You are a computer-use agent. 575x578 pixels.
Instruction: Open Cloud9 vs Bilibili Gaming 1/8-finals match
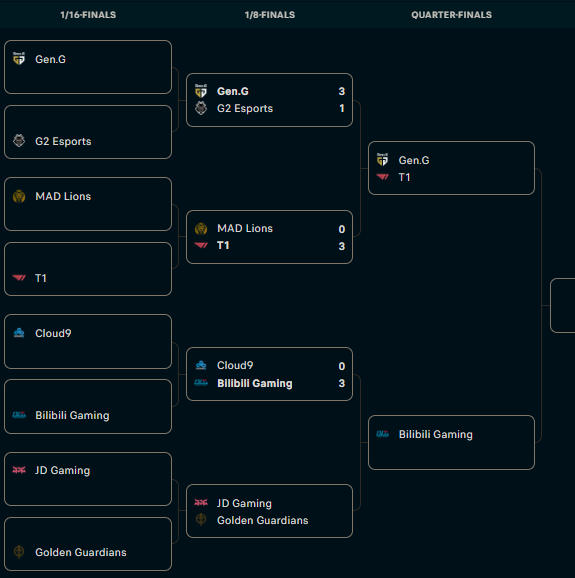tap(269, 374)
